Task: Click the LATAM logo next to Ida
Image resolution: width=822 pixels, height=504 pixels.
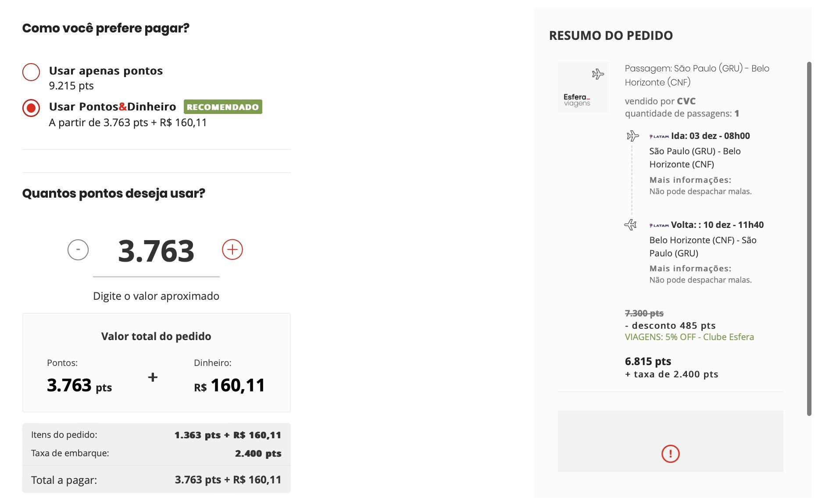Action: point(659,137)
